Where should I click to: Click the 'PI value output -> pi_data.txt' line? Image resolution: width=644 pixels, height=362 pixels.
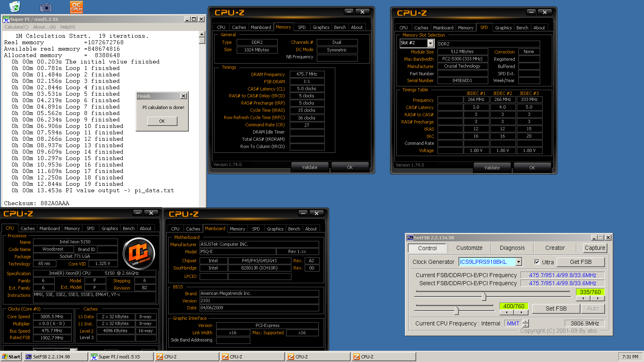click(120, 190)
